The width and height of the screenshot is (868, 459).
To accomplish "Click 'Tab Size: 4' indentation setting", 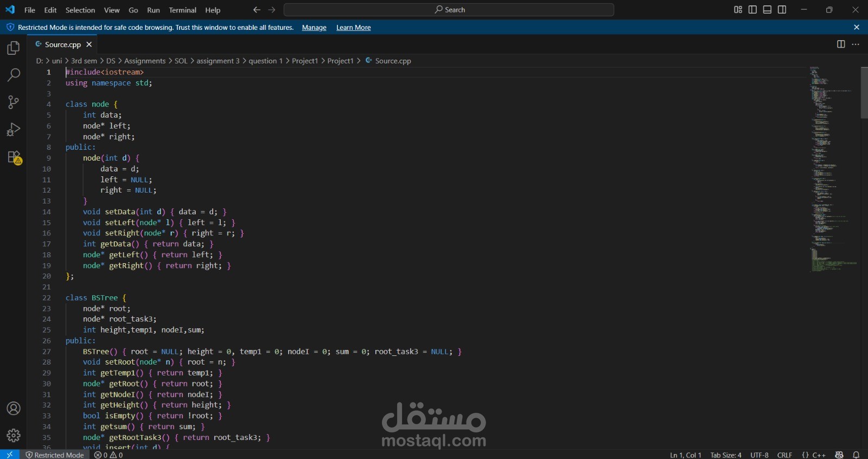I will point(726,455).
